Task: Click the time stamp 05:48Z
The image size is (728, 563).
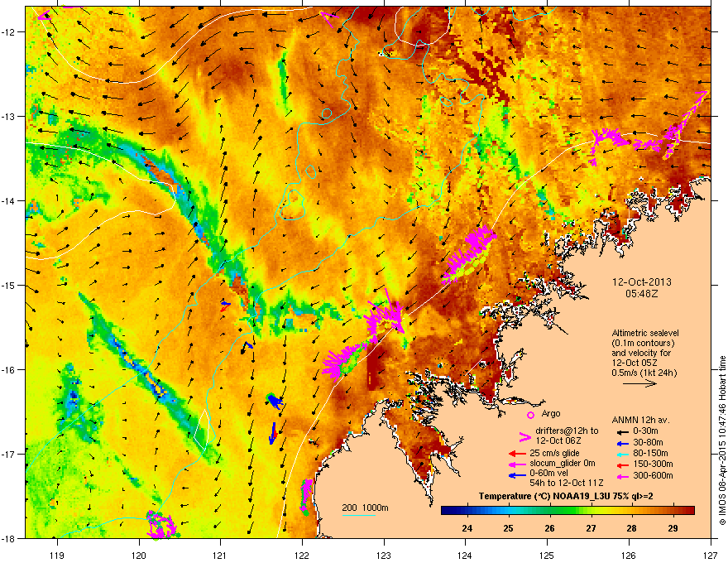Action: (x=642, y=294)
